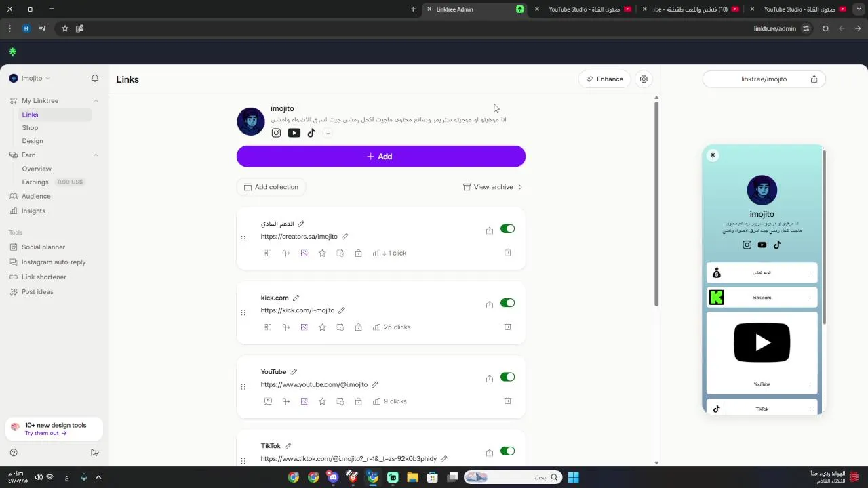Open the TikTok social icon under profile

(311, 133)
